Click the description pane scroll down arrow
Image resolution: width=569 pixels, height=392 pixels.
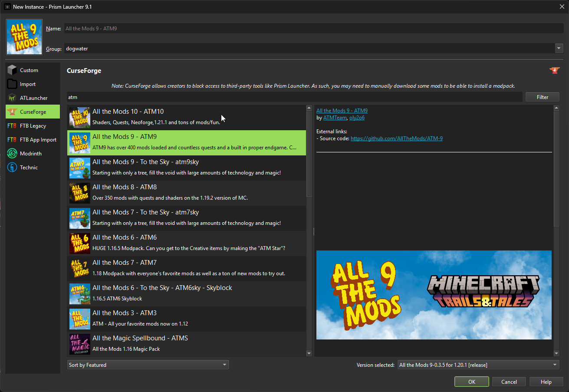557,354
